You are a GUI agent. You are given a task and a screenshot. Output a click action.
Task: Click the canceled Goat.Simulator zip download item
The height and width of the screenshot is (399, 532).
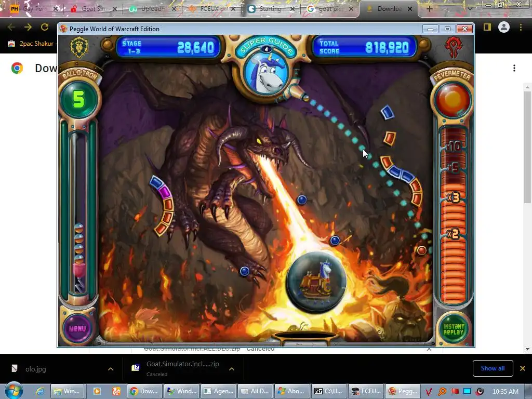click(x=182, y=368)
